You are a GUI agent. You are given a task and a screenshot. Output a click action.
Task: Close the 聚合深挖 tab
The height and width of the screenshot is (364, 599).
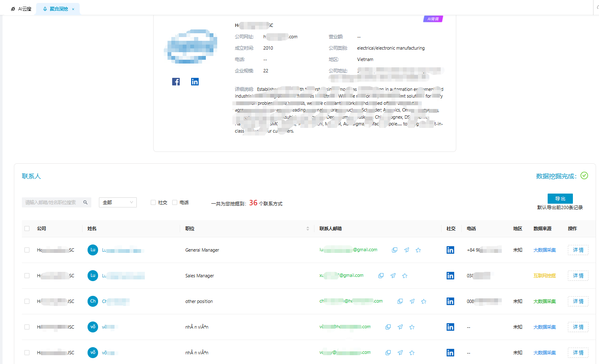73,9
